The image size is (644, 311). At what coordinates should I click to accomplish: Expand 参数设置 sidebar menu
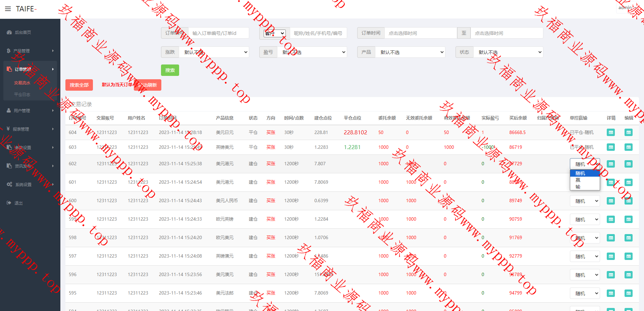click(30, 147)
